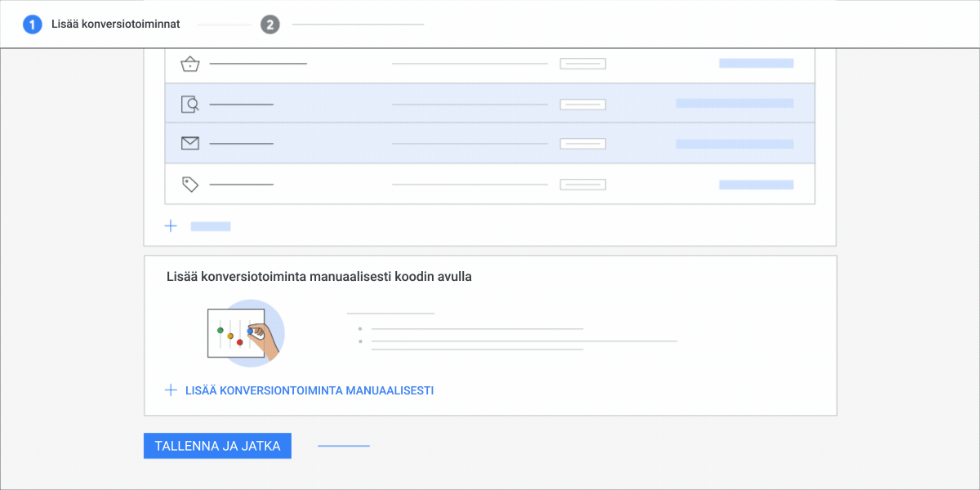Click the sliders illustration with hand
The image size is (980, 490).
pyautogui.click(x=246, y=332)
